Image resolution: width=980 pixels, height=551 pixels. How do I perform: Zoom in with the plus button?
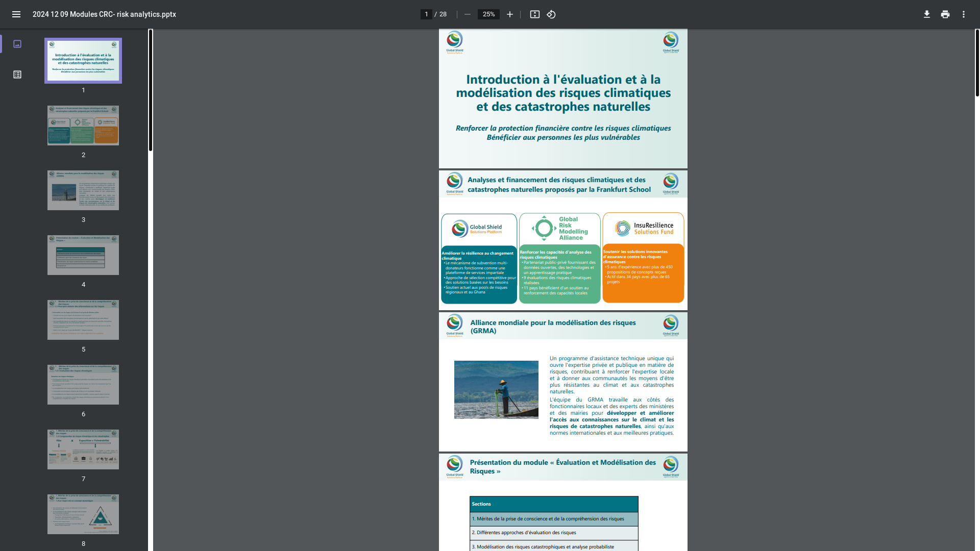click(510, 14)
